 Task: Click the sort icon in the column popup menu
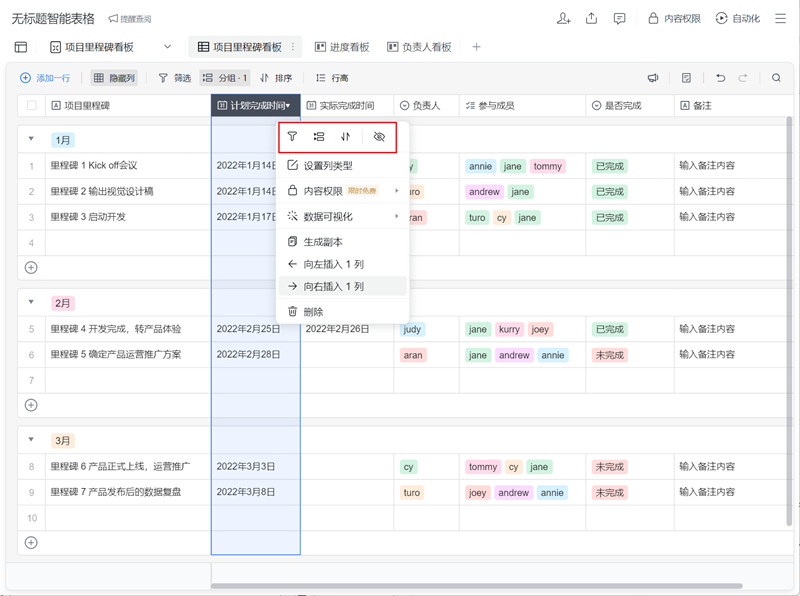346,137
